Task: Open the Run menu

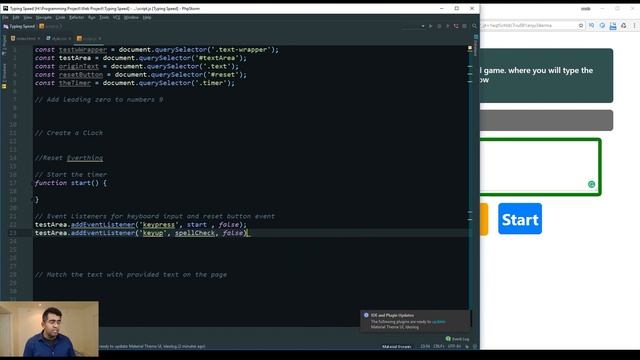Action: [x=91, y=18]
